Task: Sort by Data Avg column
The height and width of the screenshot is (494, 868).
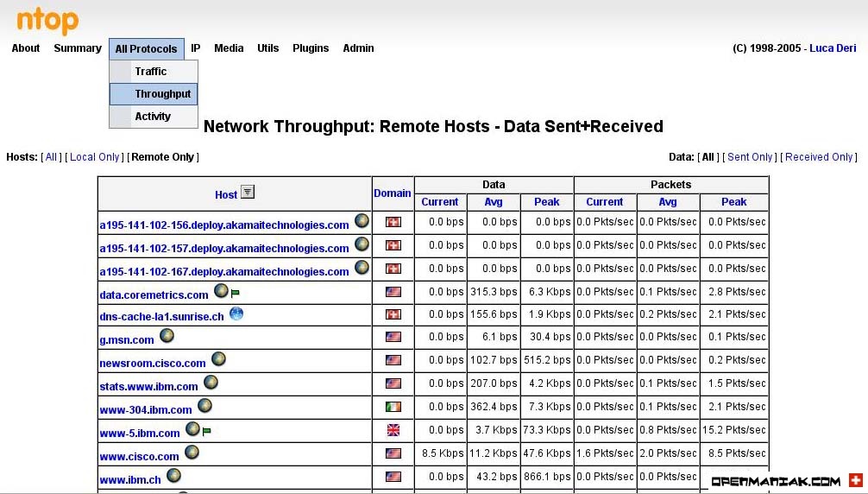Action: (x=494, y=202)
